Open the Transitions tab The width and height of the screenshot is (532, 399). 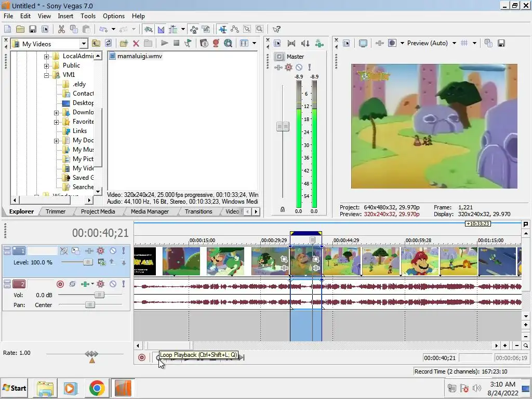coord(198,211)
